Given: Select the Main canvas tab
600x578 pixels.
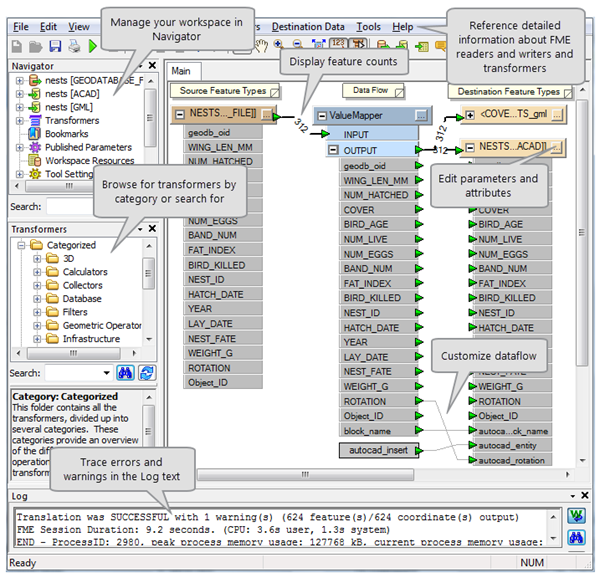Looking at the screenshot, I should click(181, 71).
